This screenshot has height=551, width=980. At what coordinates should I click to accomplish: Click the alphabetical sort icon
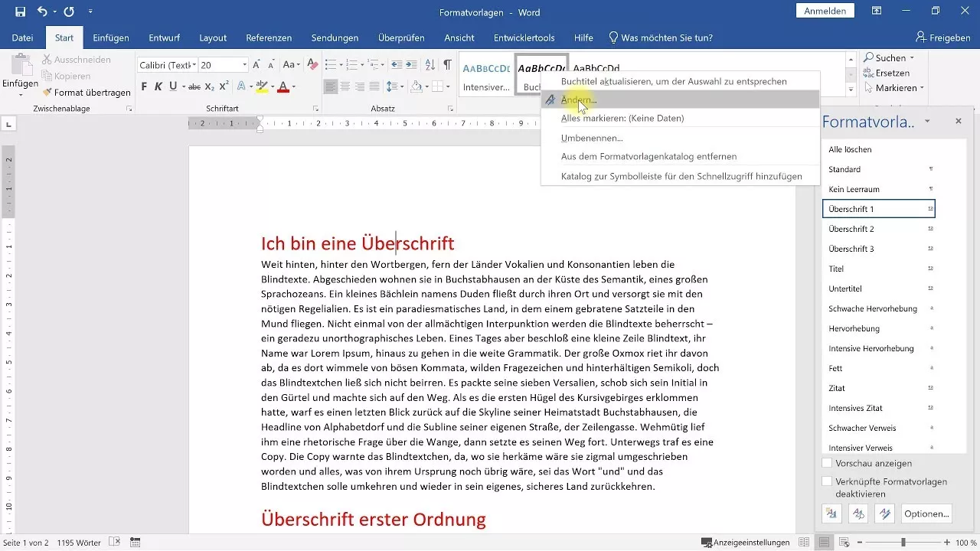[430, 65]
